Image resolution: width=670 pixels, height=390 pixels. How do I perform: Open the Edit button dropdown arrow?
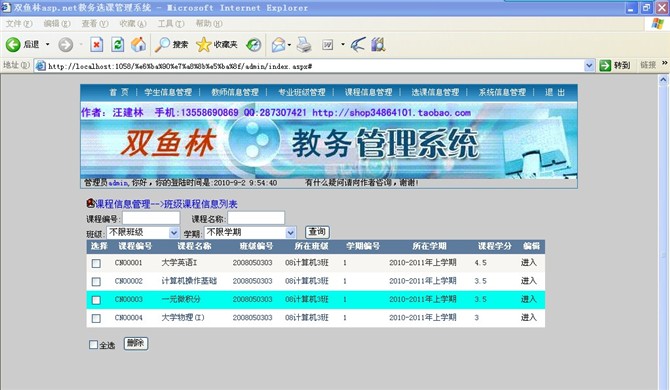pos(343,44)
